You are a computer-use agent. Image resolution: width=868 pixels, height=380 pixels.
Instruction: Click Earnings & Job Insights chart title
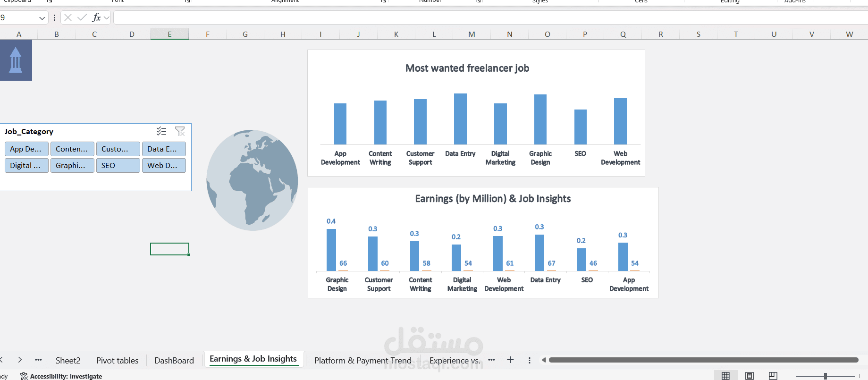point(493,199)
